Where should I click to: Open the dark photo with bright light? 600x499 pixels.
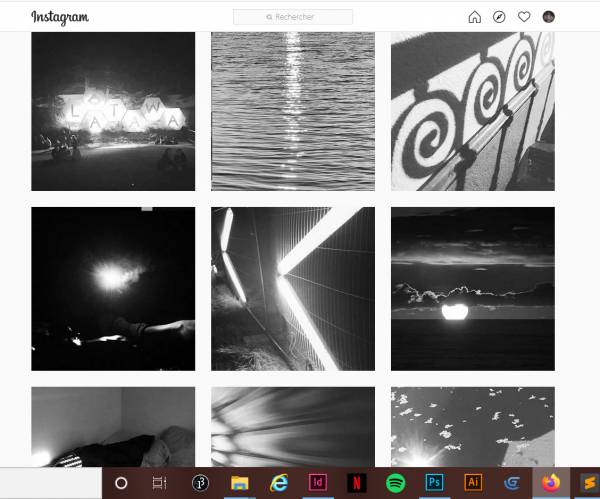pyautogui.click(x=113, y=289)
